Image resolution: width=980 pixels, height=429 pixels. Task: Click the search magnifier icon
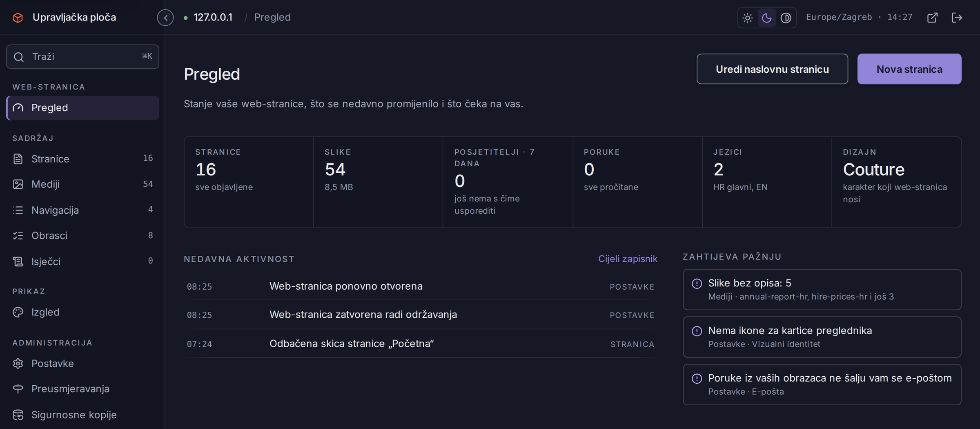tap(19, 57)
